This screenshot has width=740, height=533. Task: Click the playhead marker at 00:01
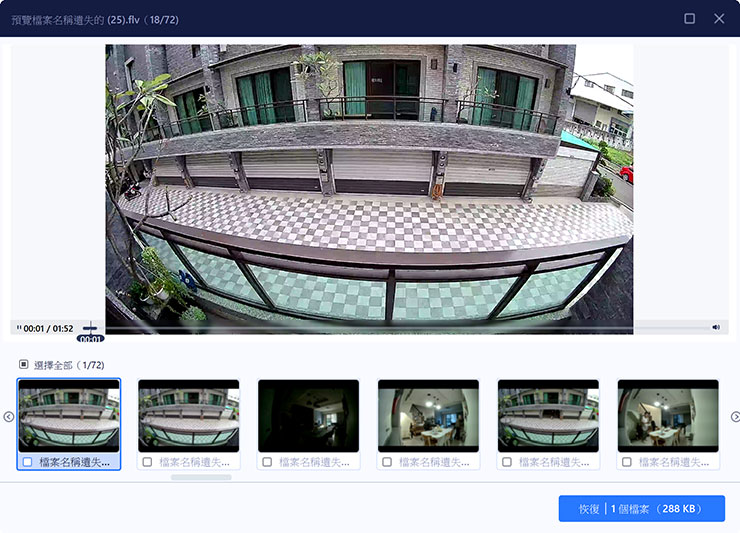[90, 329]
